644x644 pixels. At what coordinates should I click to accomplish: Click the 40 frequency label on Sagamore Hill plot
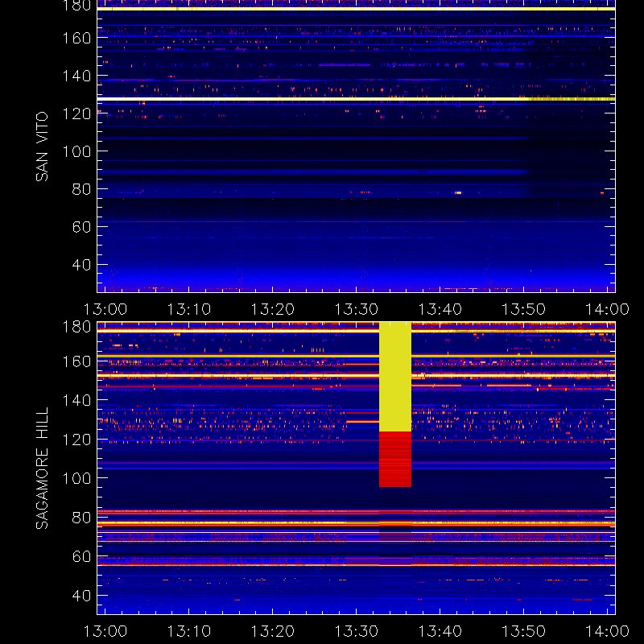(x=81, y=596)
